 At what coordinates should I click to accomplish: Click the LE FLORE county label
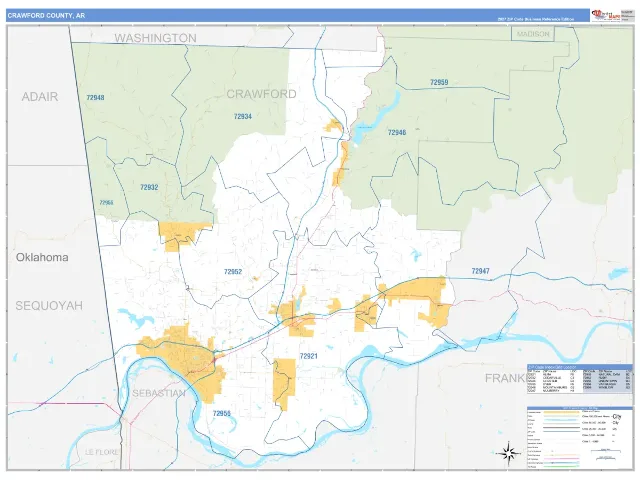[x=102, y=452]
